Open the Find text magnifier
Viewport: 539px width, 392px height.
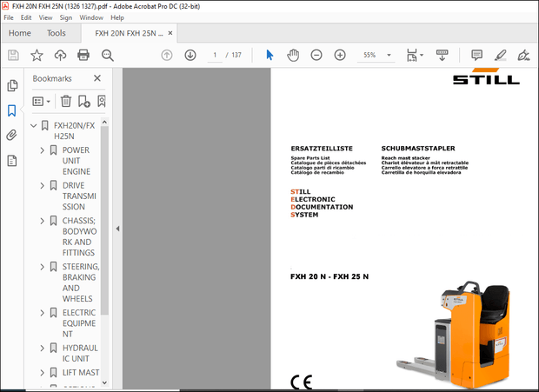tap(107, 55)
